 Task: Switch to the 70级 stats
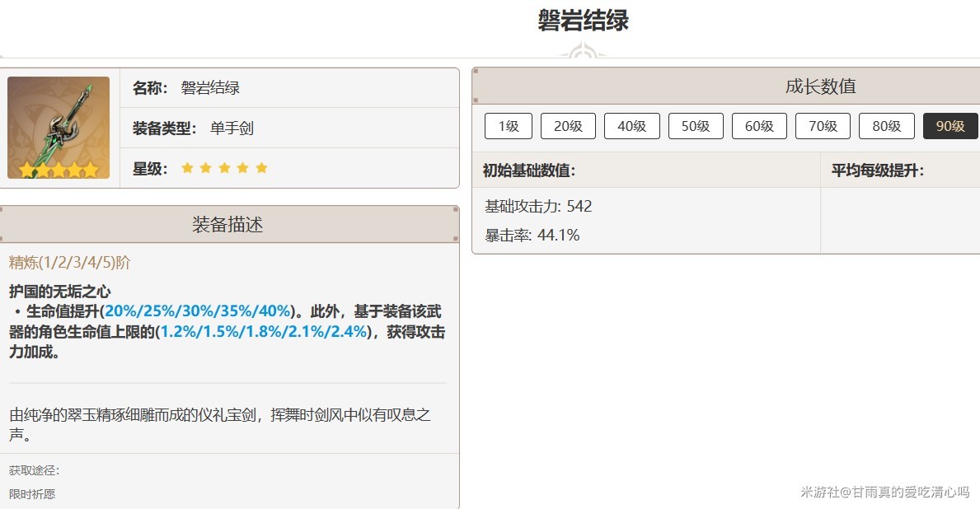point(823,126)
